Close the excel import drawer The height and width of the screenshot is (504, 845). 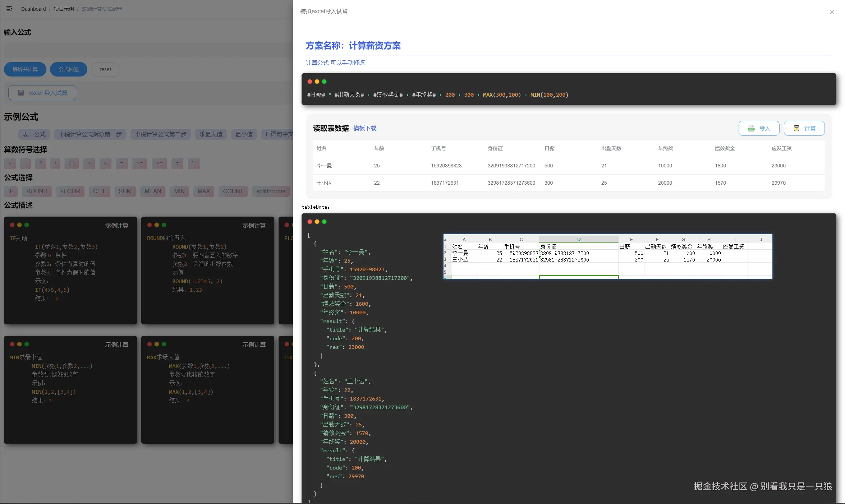coord(832,11)
